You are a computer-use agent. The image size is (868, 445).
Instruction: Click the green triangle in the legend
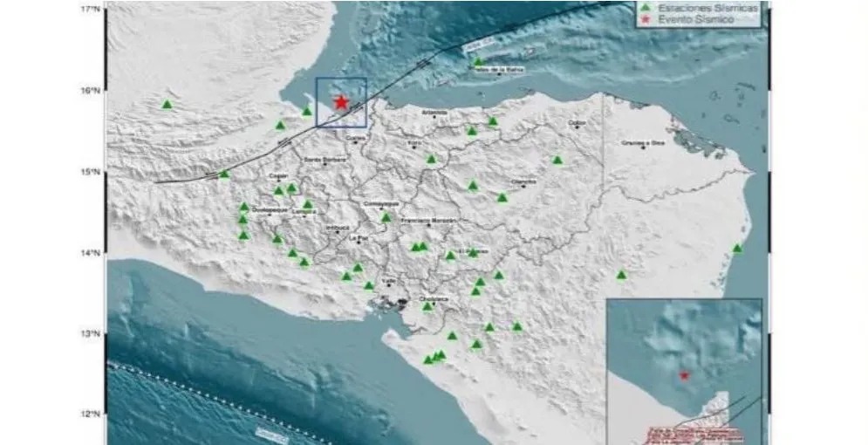coord(646,8)
